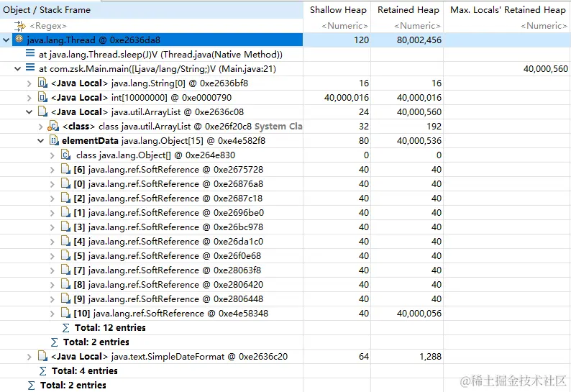
Task: Click the array icon of String[0]
Action: point(42,83)
